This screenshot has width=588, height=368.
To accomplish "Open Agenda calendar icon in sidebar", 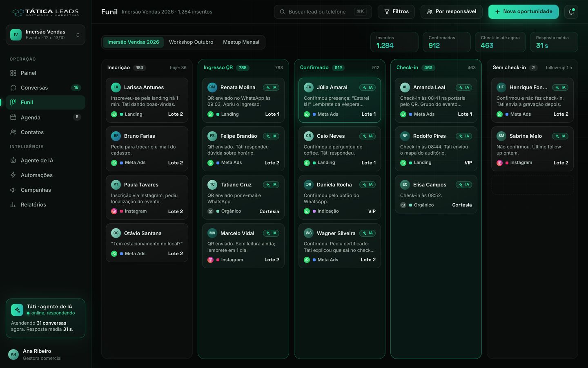I will point(13,117).
